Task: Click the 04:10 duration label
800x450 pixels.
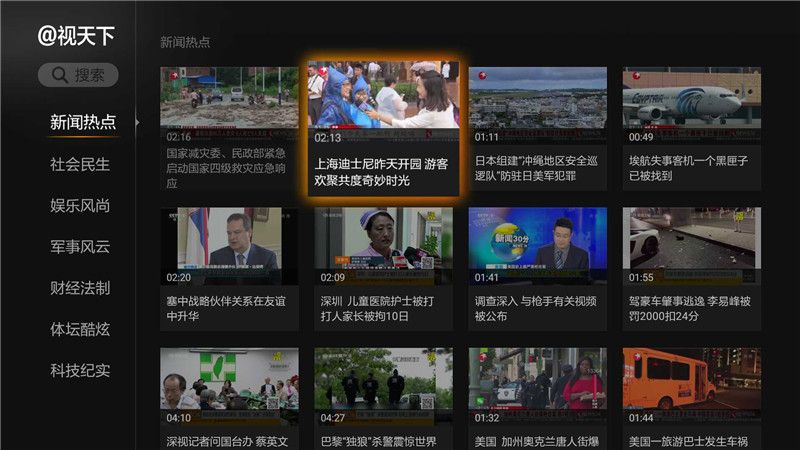Action: [x=179, y=418]
